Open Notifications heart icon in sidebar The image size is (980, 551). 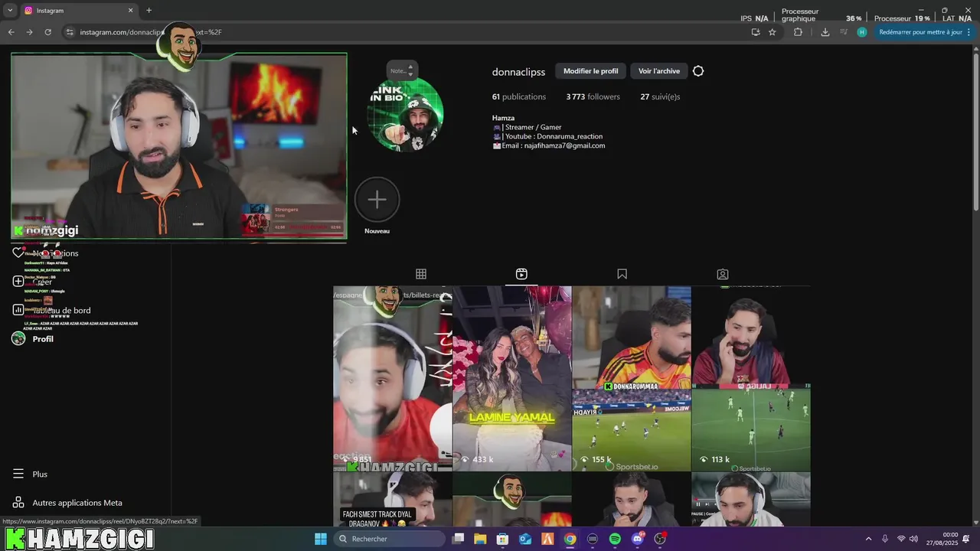pos(18,253)
